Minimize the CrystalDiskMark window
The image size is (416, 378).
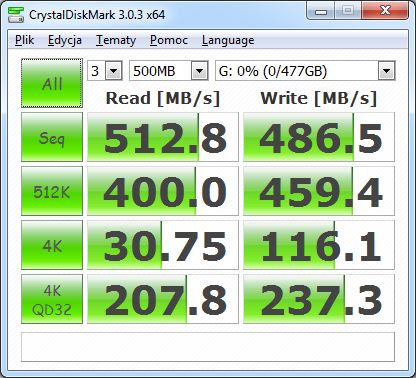tap(321, 12)
